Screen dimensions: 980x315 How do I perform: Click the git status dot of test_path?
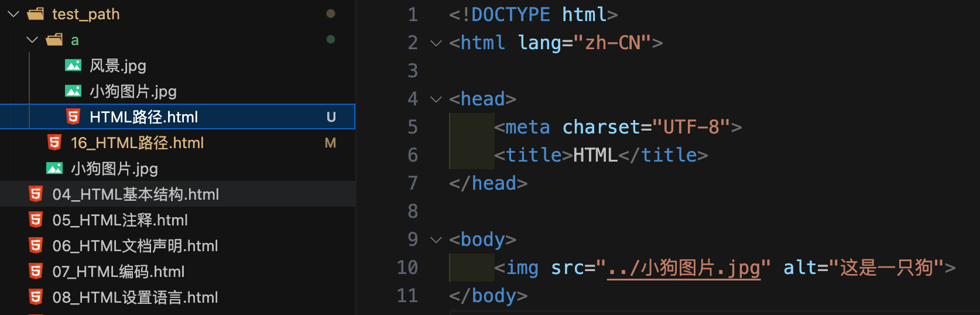331,13
